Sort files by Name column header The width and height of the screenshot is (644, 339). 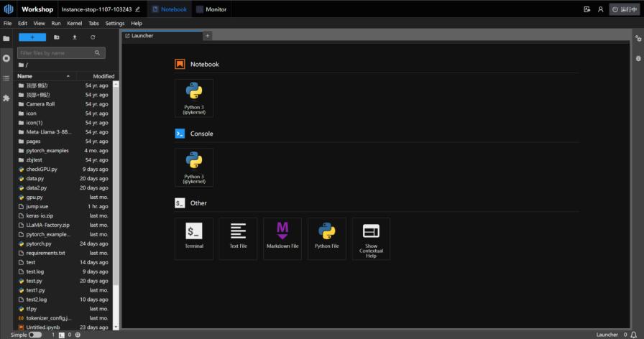(44, 76)
